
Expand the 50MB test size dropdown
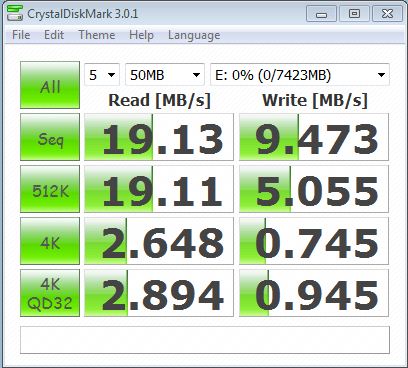(x=165, y=75)
